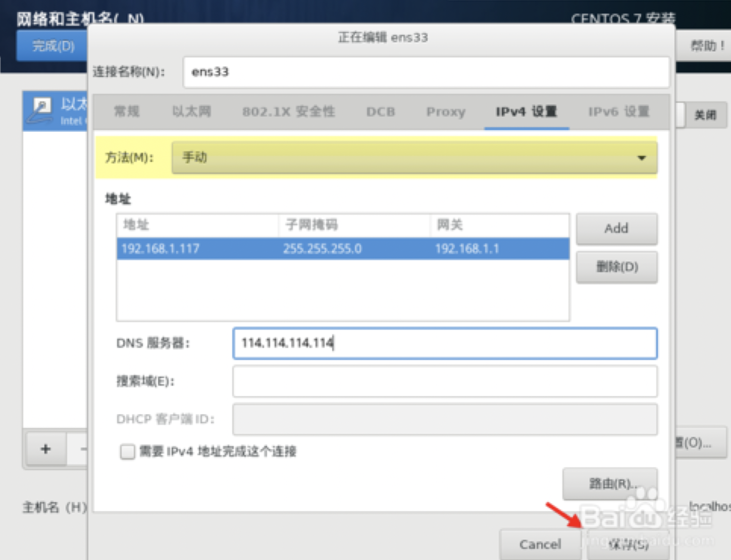The height and width of the screenshot is (560, 731).
Task: Click the 完成(D) done button
Action: pyautogui.click(x=52, y=46)
